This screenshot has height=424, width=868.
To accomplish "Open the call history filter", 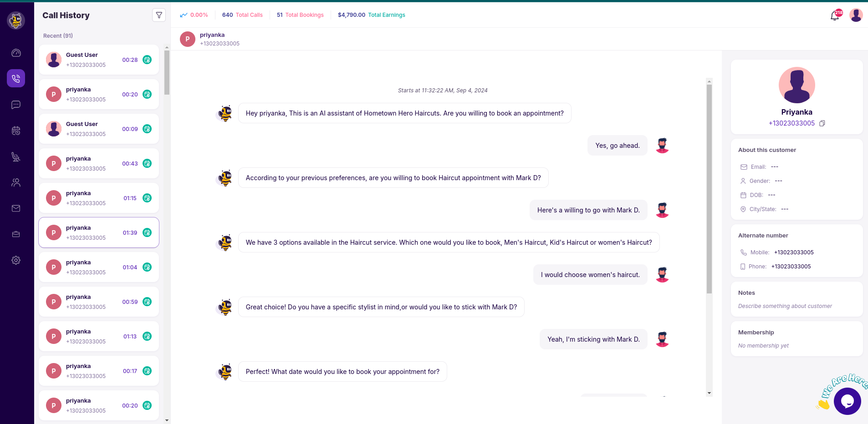I will 159,15.
